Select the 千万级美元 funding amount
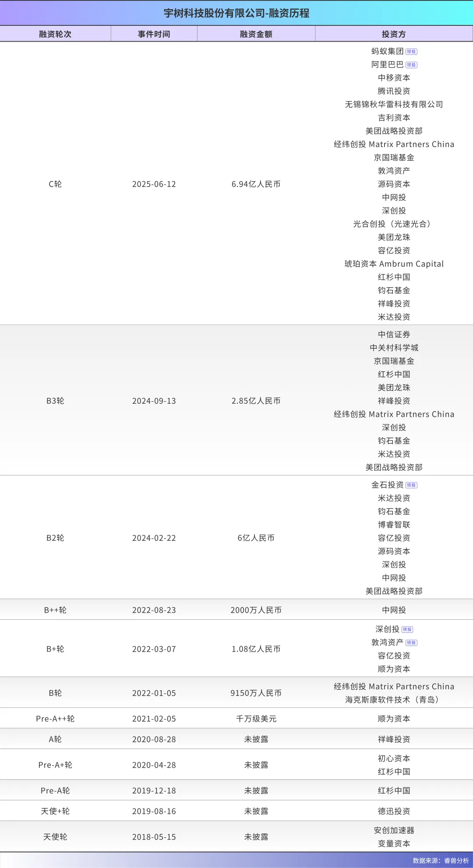The image size is (473, 868). (256, 719)
